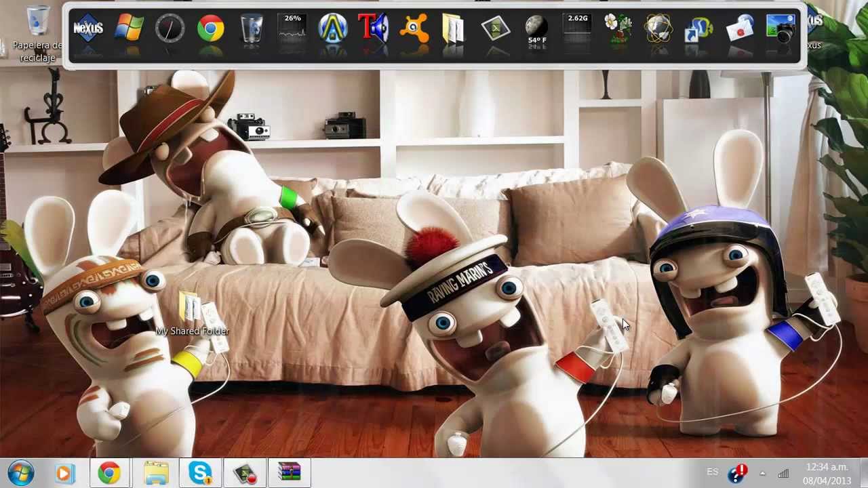
Task: Open the clock showing 12:34 a.m.
Action: point(827,466)
